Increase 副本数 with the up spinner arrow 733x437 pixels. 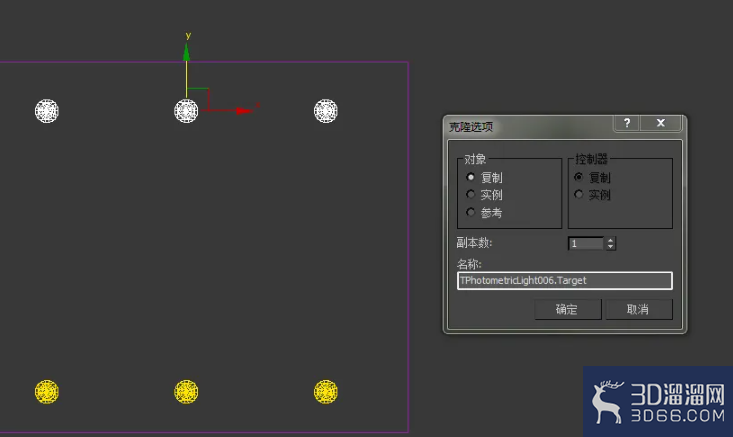click(x=611, y=240)
